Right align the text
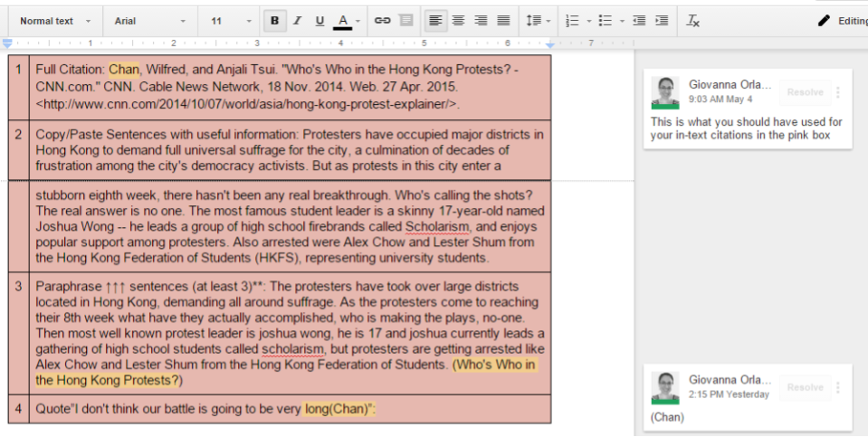The width and height of the screenshot is (868, 437). [481, 21]
